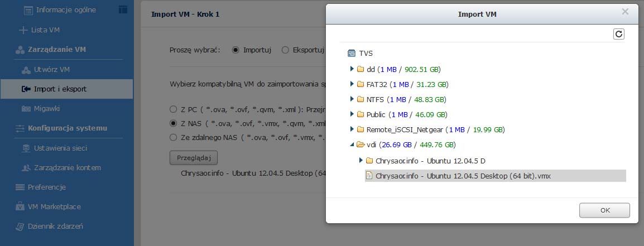Click the Migawki camera icon

coord(26,109)
